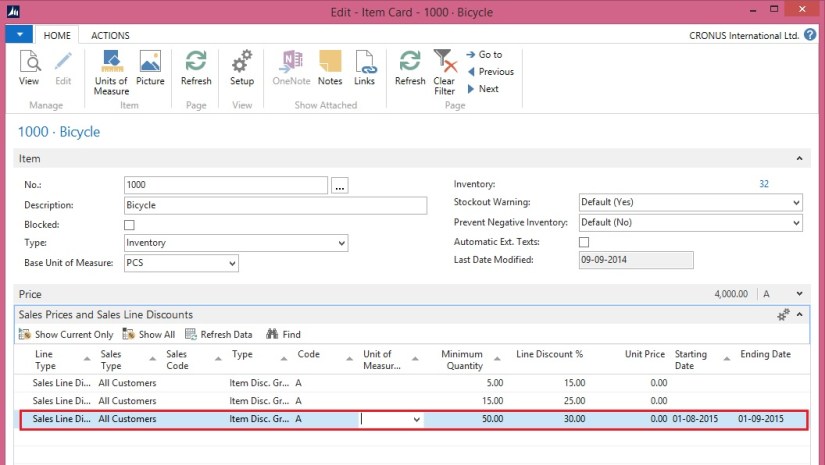Click the Inventory value 32 link

(764, 184)
